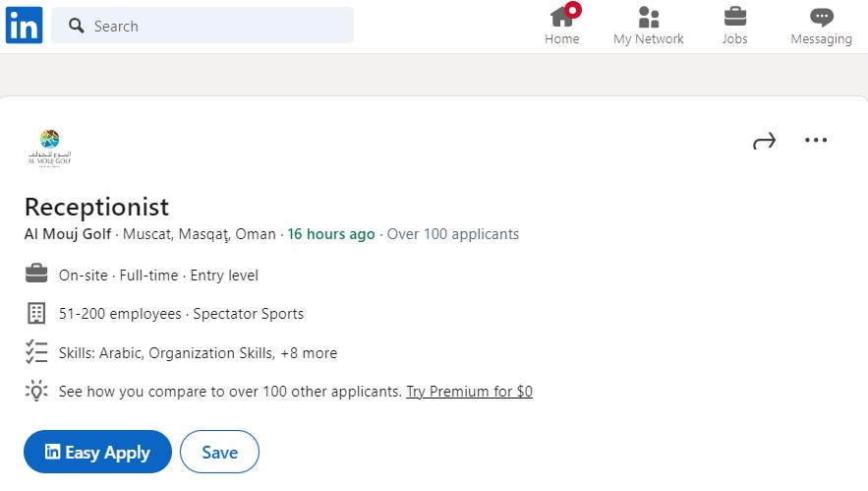Click the Home house icon with notification badge
Viewport: 868px width, 491px height.
click(x=563, y=16)
